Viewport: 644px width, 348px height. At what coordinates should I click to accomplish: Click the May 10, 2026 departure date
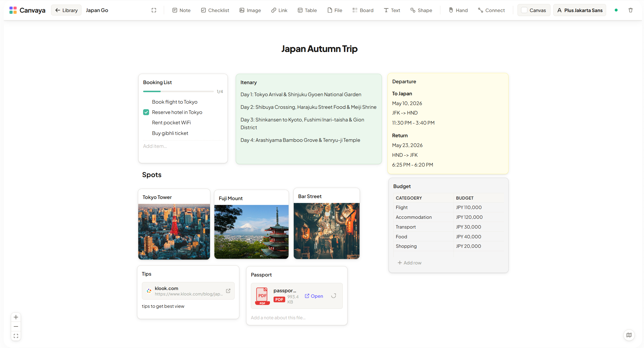[407, 103]
